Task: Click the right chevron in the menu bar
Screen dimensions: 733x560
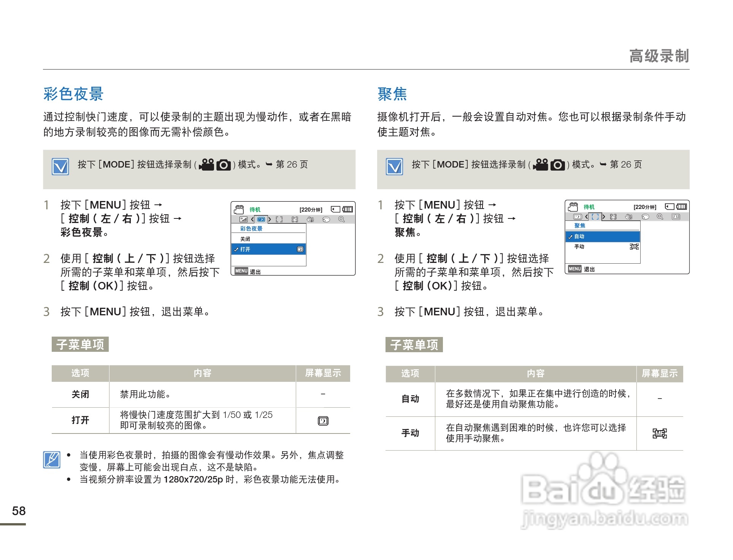Action: [270, 219]
